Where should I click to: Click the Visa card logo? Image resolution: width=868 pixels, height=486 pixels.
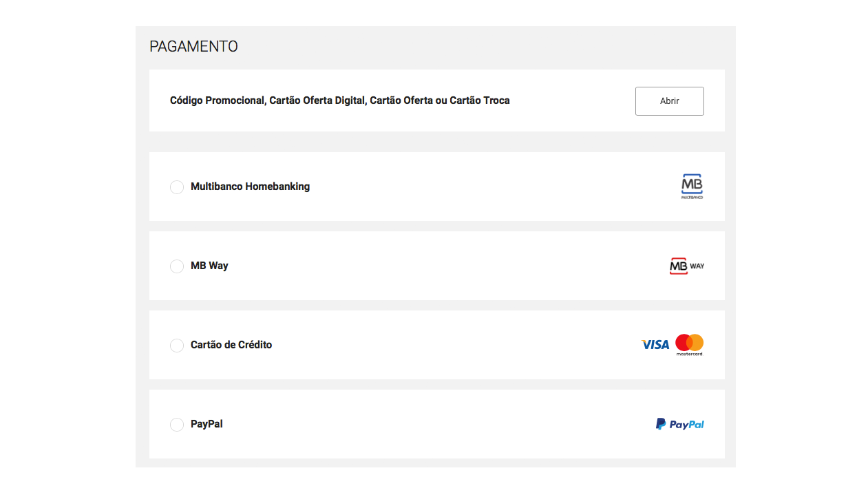point(655,344)
